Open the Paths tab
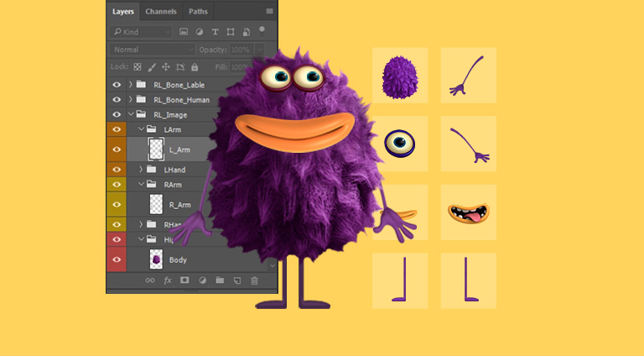Screen dimensions: 644x356 pos(198,12)
